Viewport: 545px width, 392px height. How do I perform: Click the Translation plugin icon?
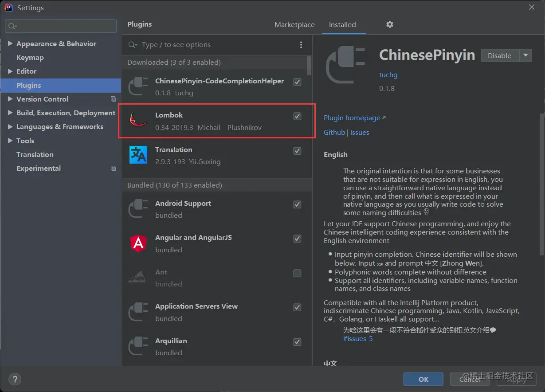point(138,155)
